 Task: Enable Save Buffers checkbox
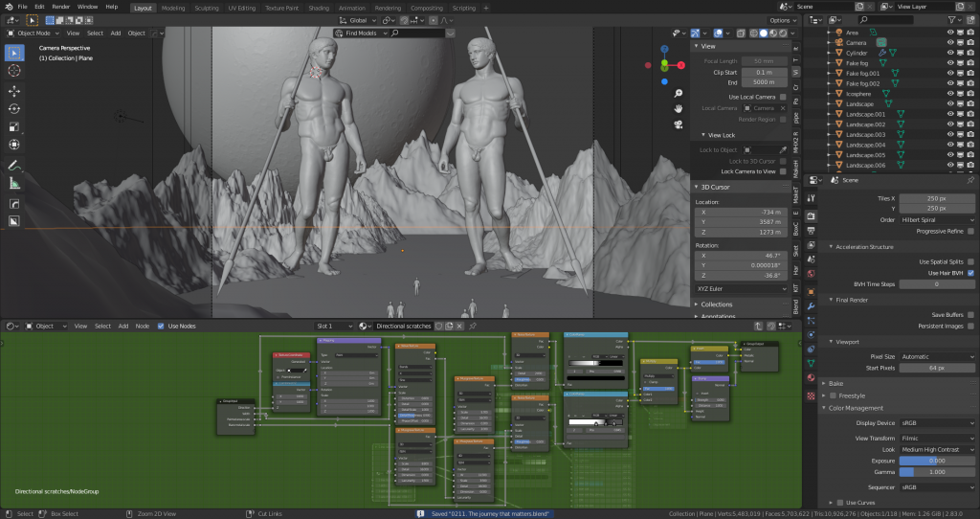click(970, 314)
